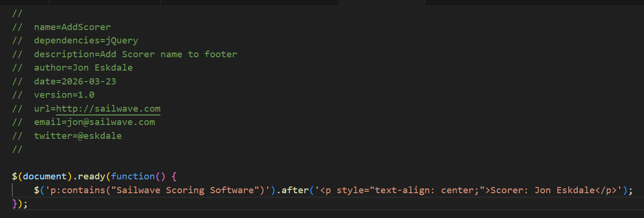Click on author=Jon Eskdale comment
The width and height of the screenshot is (644, 218).
tap(83, 68)
